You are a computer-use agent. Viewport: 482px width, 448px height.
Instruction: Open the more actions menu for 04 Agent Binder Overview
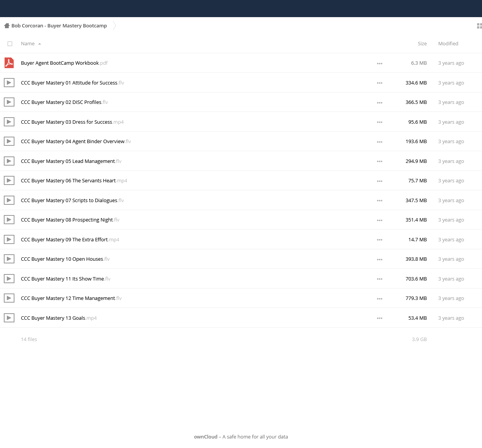pos(380,142)
